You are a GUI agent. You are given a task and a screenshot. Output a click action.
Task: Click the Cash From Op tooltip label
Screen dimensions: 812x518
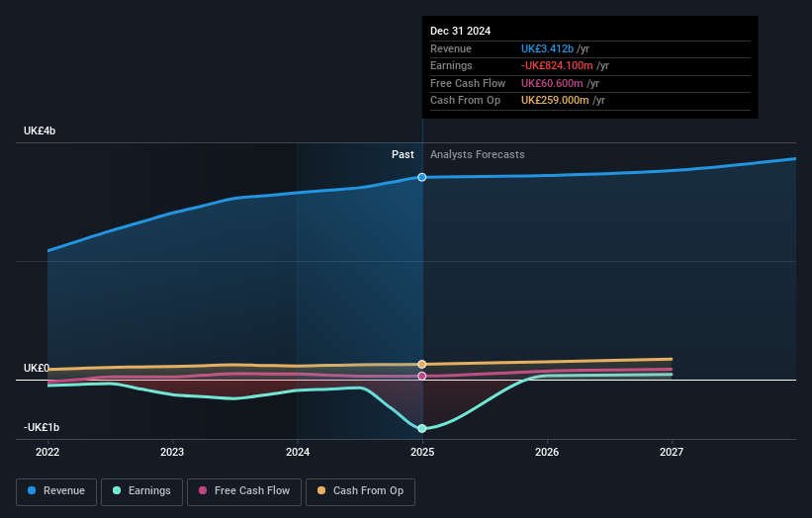click(x=466, y=101)
